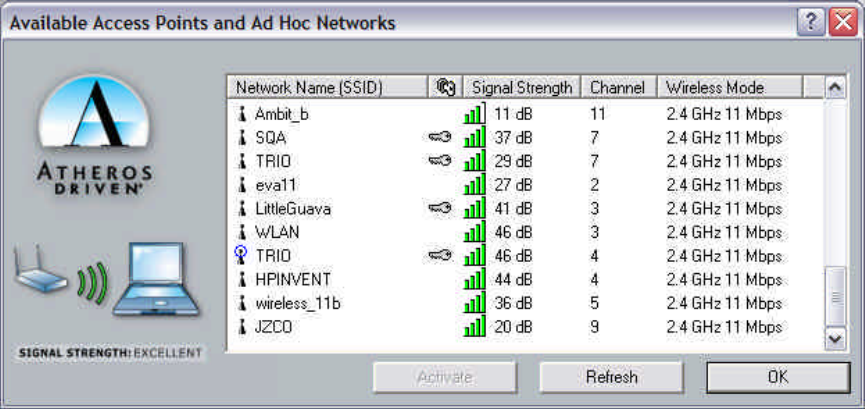Screen dimensions: 865x409
Task: Click the Wireless Mode value for JZCO
Action: pos(724,327)
